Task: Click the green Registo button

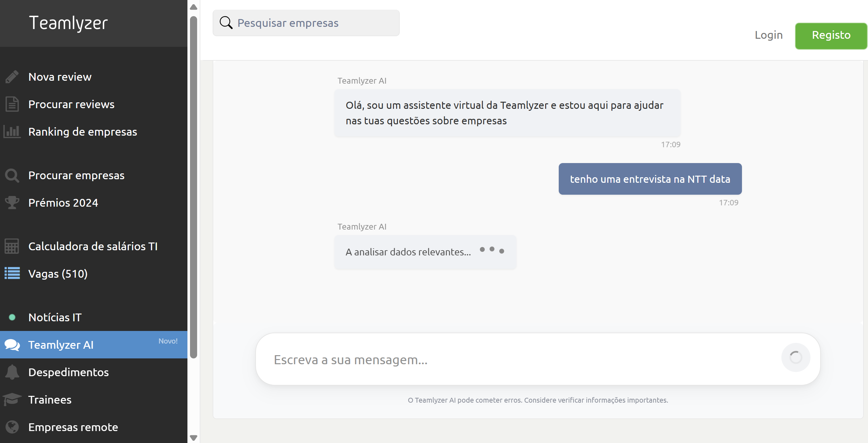Action: click(x=831, y=36)
